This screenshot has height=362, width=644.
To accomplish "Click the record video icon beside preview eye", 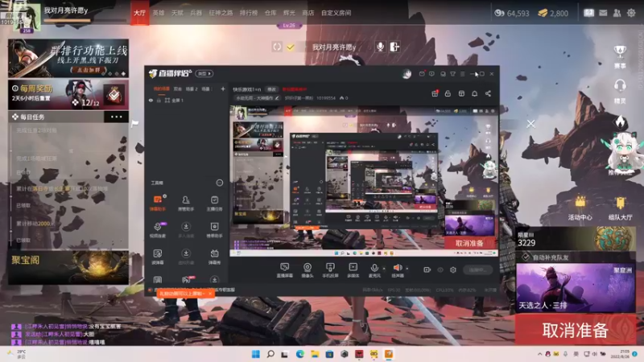I will click(x=427, y=269).
